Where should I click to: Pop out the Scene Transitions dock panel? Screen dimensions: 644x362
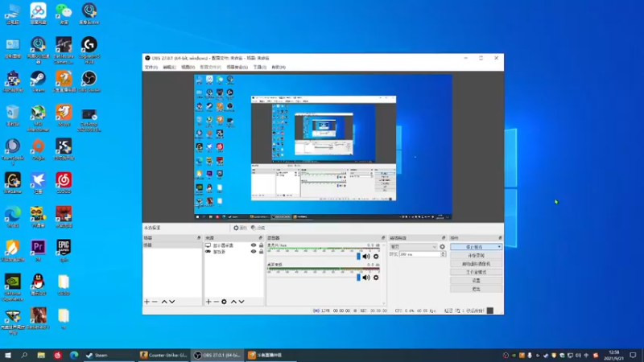point(444,237)
